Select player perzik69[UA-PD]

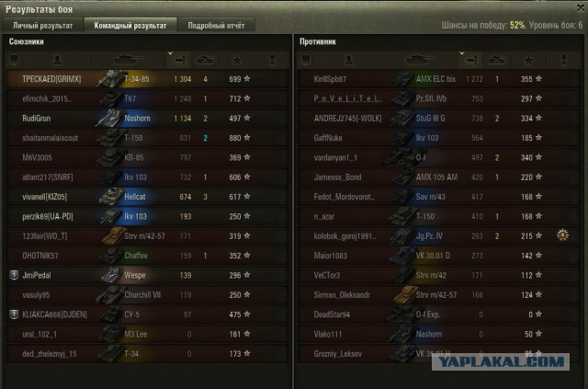[x=48, y=216]
